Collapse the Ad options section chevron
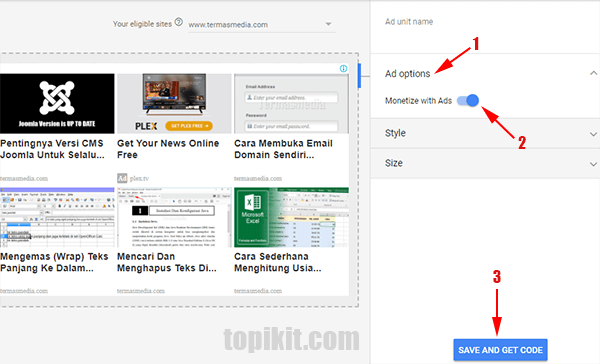This screenshot has width=600, height=364. pyautogui.click(x=593, y=73)
